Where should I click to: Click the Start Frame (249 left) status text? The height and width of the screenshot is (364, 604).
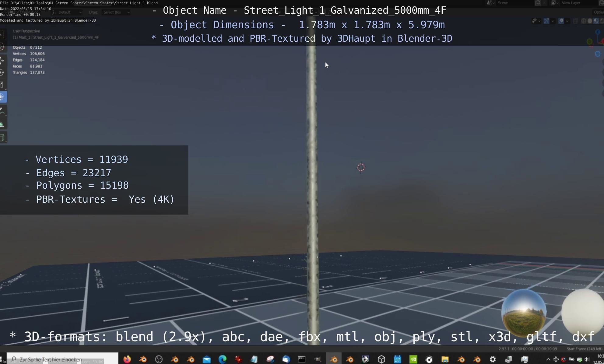585,349
